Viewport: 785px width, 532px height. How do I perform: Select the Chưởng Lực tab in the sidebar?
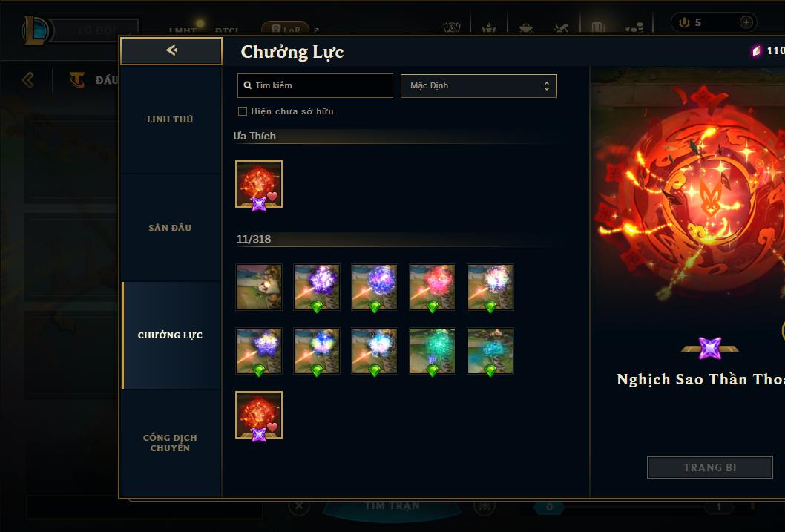click(x=170, y=335)
